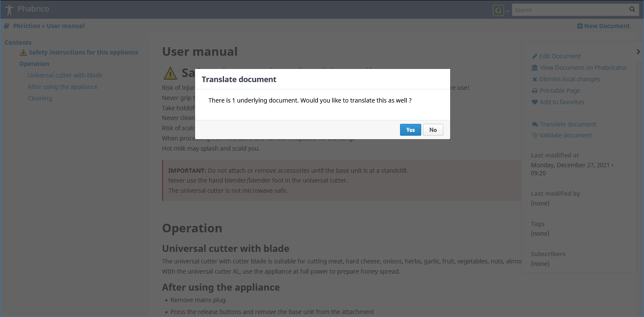Click the Validate document stethoscope icon

[535, 135]
